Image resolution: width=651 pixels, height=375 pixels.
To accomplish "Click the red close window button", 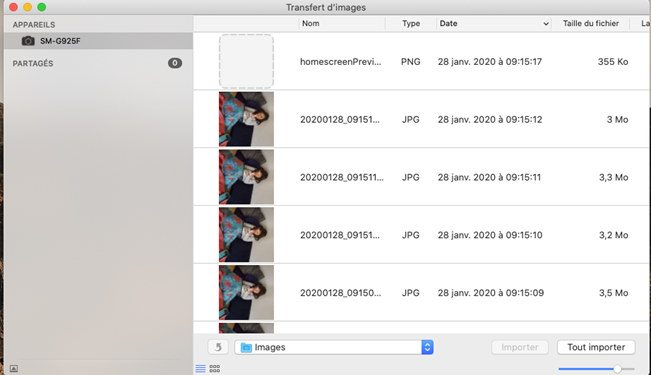I will coord(14,7).
